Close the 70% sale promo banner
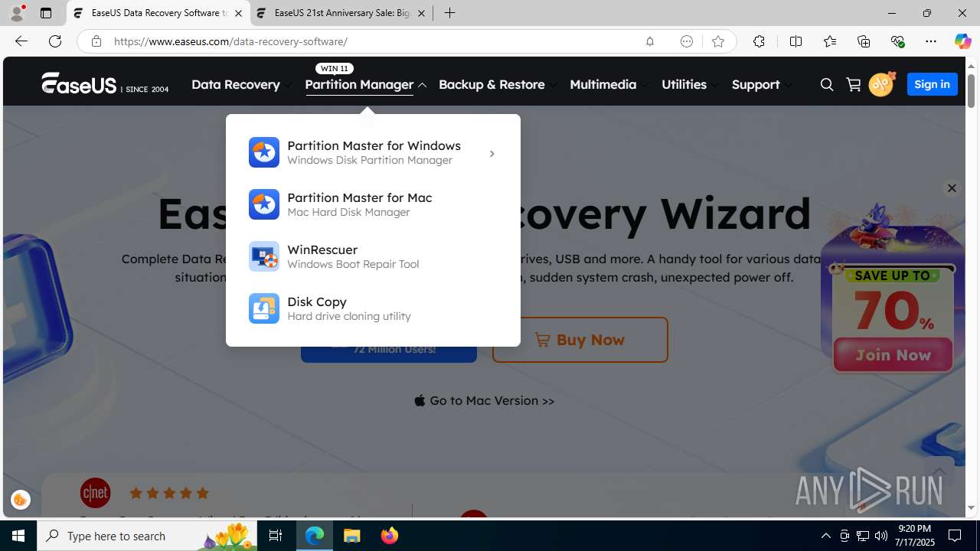 tap(952, 188)
